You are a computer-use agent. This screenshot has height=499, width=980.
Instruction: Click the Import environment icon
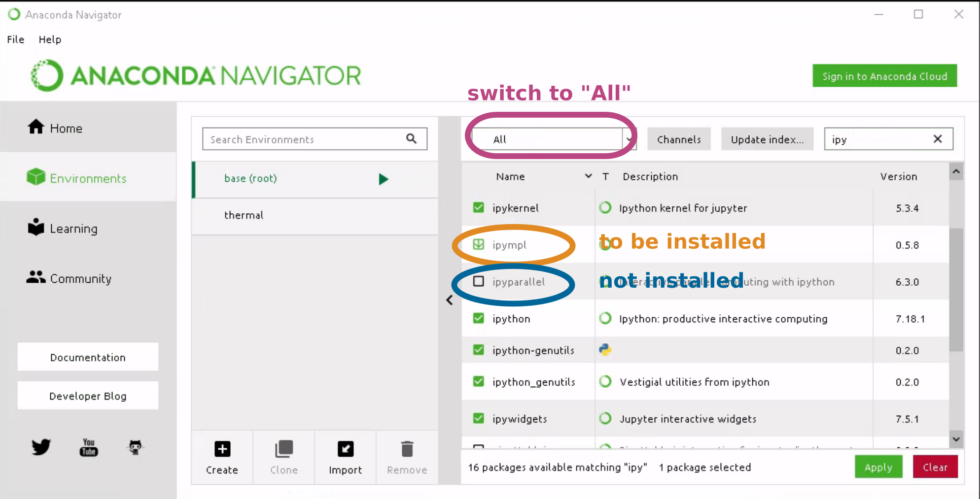tap(345, 449)
